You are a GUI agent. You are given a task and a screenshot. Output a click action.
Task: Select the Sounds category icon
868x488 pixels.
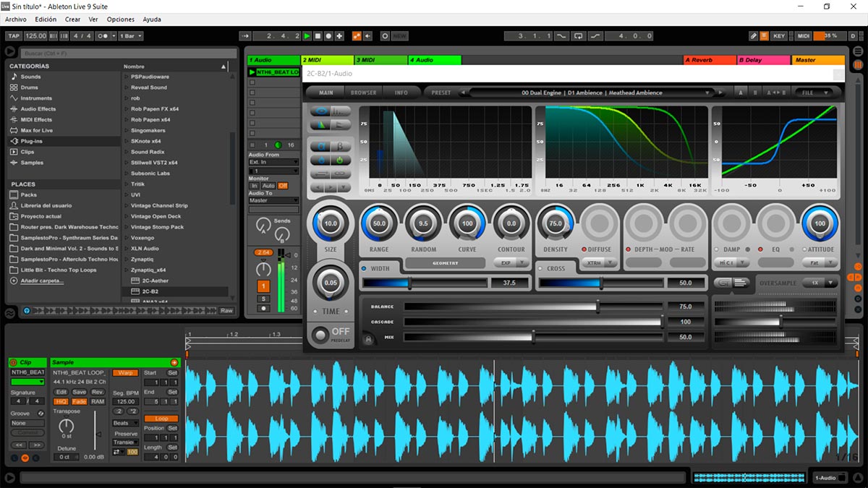[14, 77]
